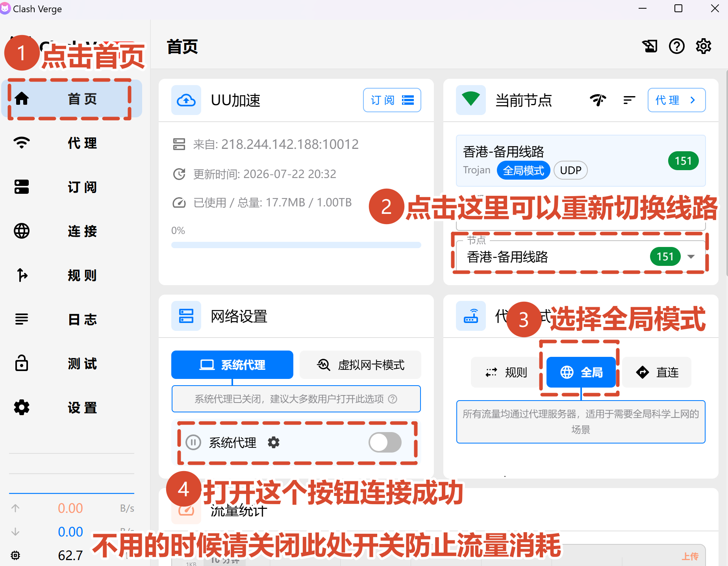Run delay check with the speed-signal icon
The image size is (728, 566).
click(598, 100)
